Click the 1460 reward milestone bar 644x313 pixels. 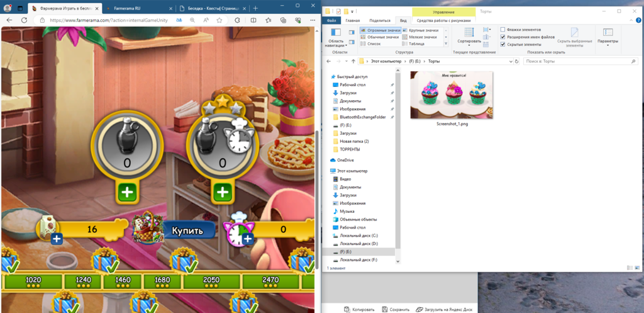pos(123,282)
